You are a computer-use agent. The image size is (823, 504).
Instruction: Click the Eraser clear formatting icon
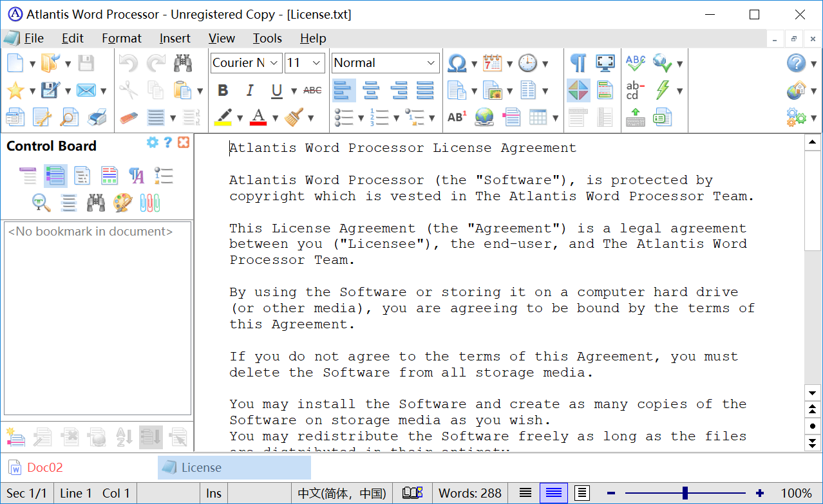pyautogui.click(x=129, y=117)
